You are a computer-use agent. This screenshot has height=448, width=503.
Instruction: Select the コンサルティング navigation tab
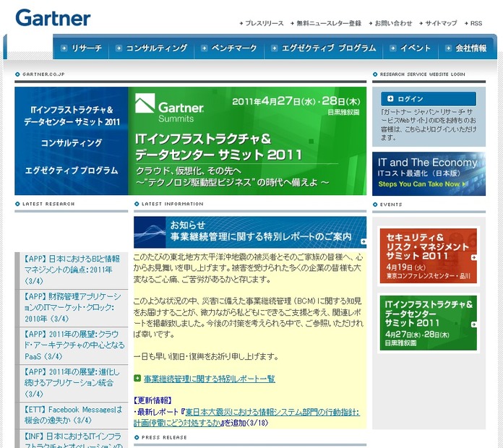(x=152, y=48)
